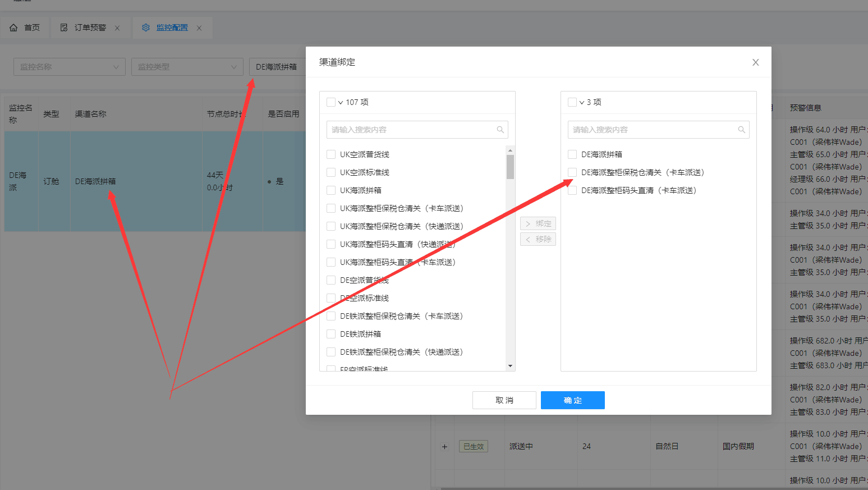
Task: Click search icon in right transfer list
Action: pos(741,130)
